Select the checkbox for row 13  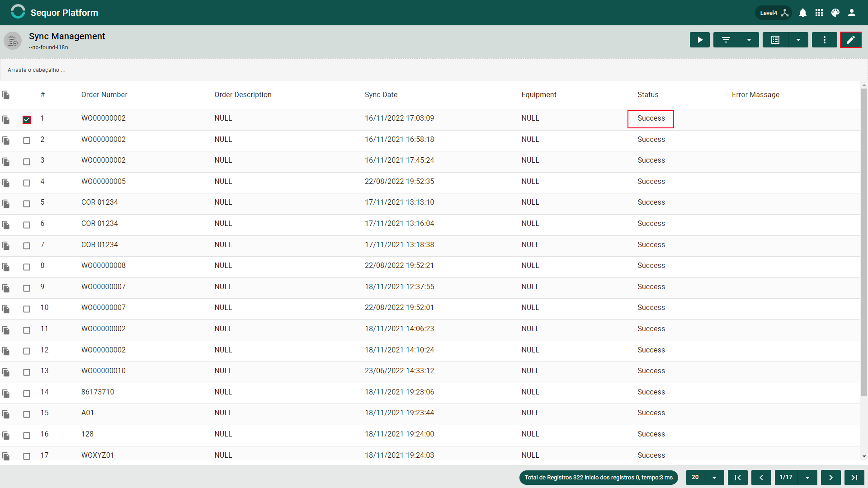pos(27,372)
